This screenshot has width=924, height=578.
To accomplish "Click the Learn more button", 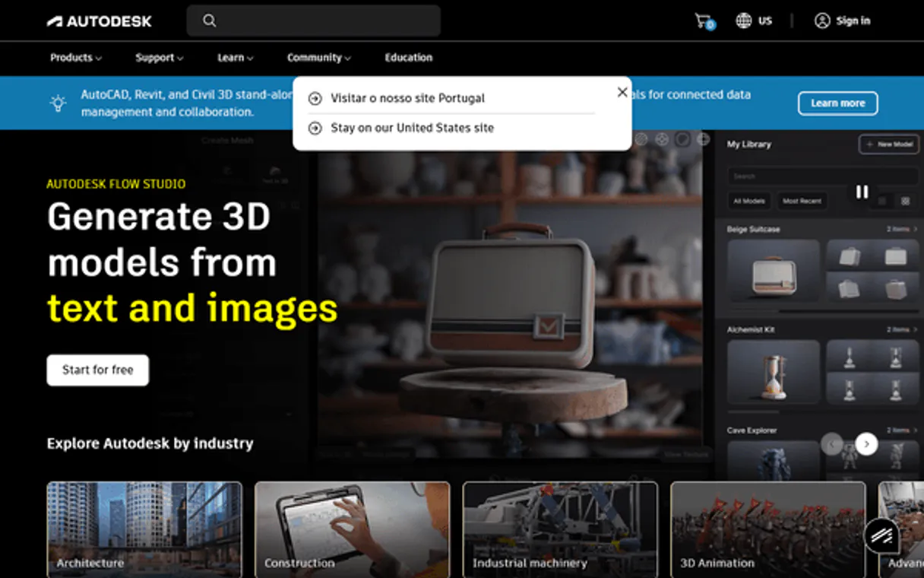I will pos(837,103).
